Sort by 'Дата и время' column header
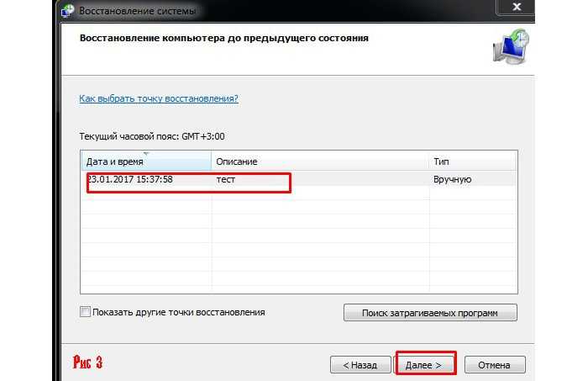588x381 pixels. (x=146, y=161)
